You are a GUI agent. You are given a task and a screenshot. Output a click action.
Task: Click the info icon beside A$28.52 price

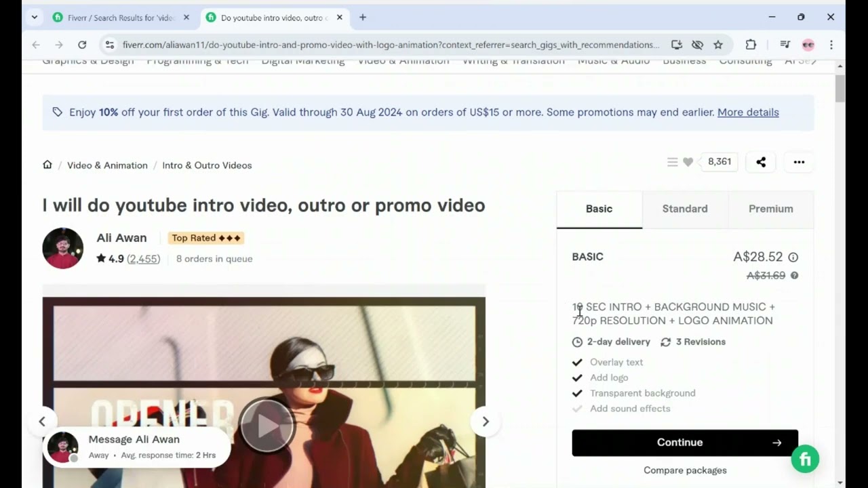[x=793, y=258]
